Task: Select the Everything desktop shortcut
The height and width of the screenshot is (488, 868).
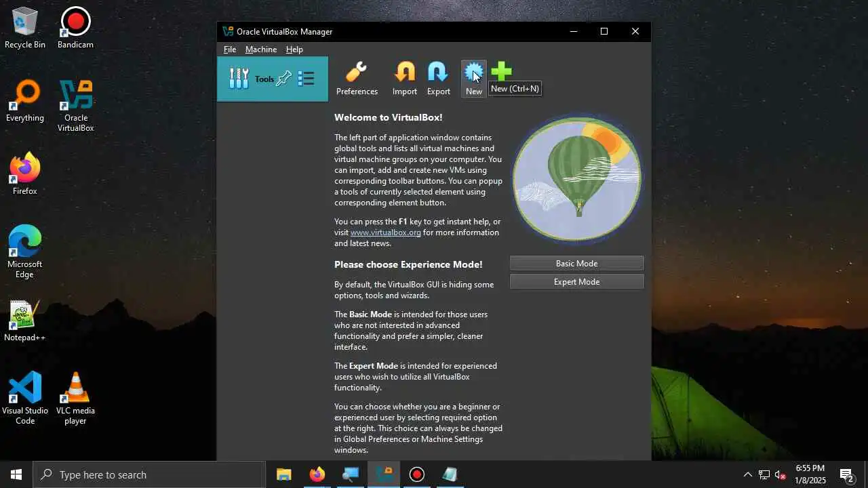Action: pyautogui.click(x=25, y=101)
